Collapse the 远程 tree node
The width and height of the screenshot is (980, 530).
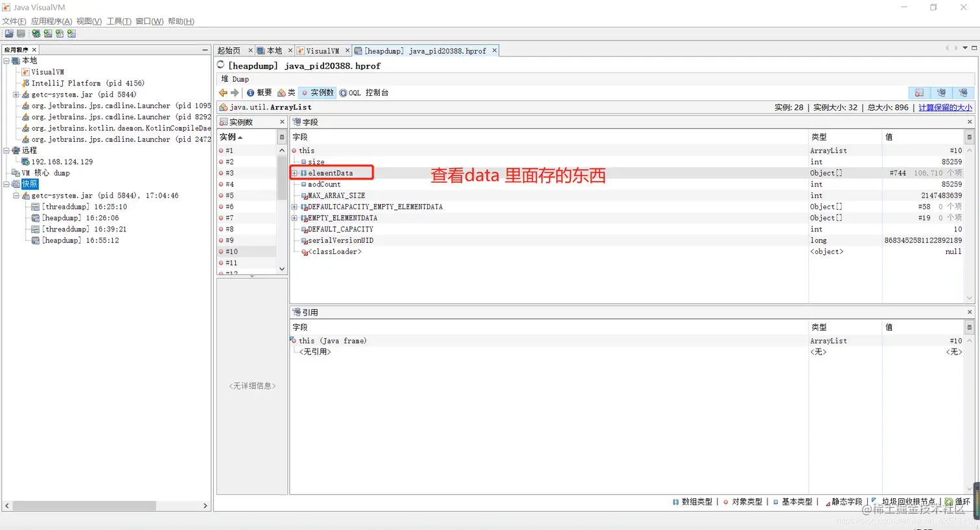tap(6, 150)
